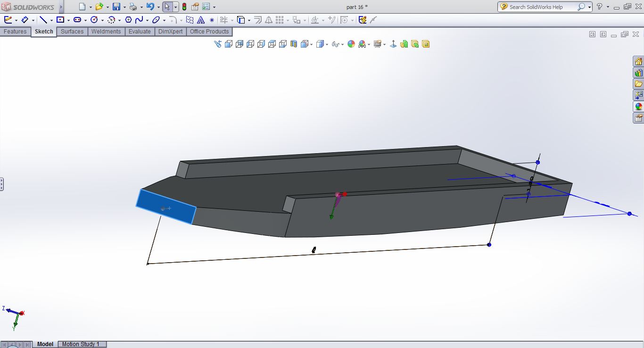Toggle the Select cursor tool

[x=167, y=7]
